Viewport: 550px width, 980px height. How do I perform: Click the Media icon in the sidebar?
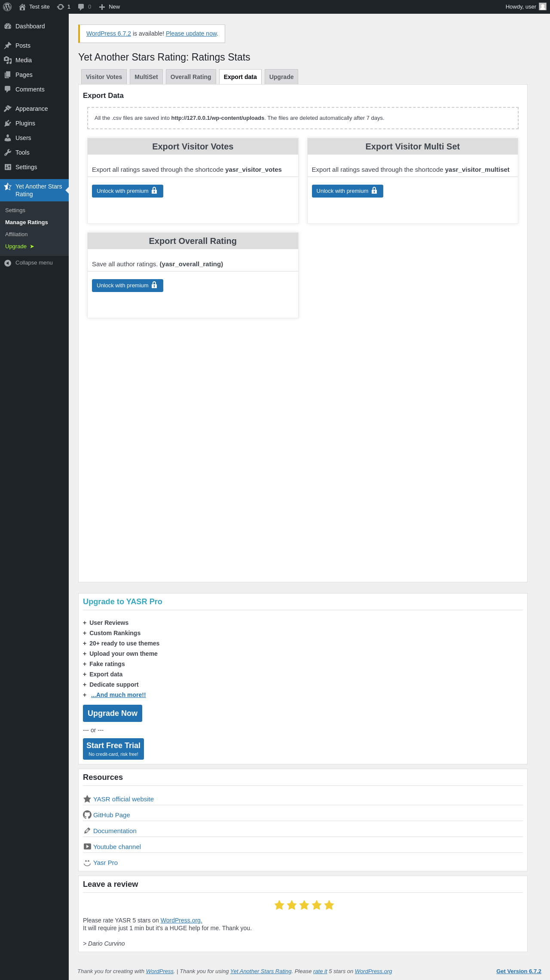coord(8,60)
